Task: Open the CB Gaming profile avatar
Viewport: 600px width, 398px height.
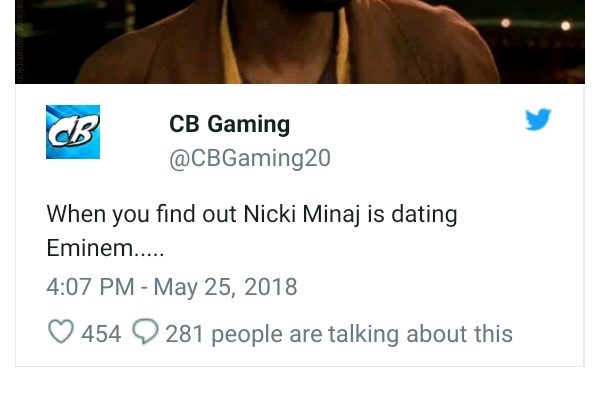Action: coord(73,132)
